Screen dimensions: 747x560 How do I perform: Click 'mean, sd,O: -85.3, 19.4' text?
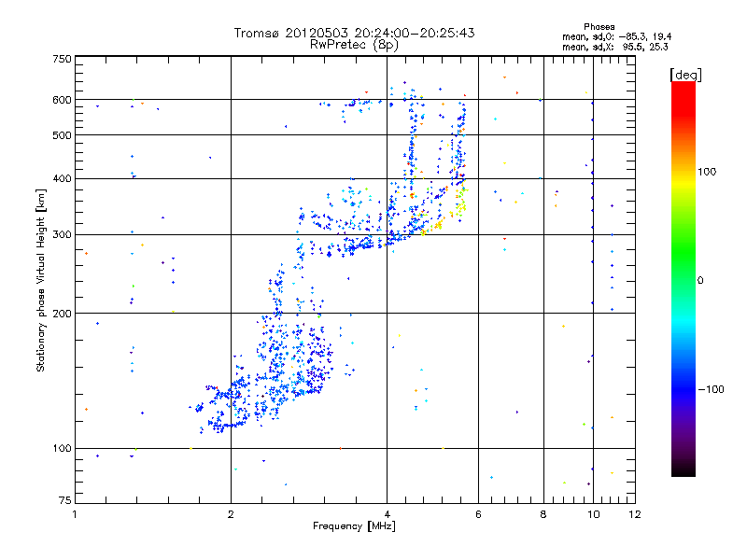click(x=617, y=36)
